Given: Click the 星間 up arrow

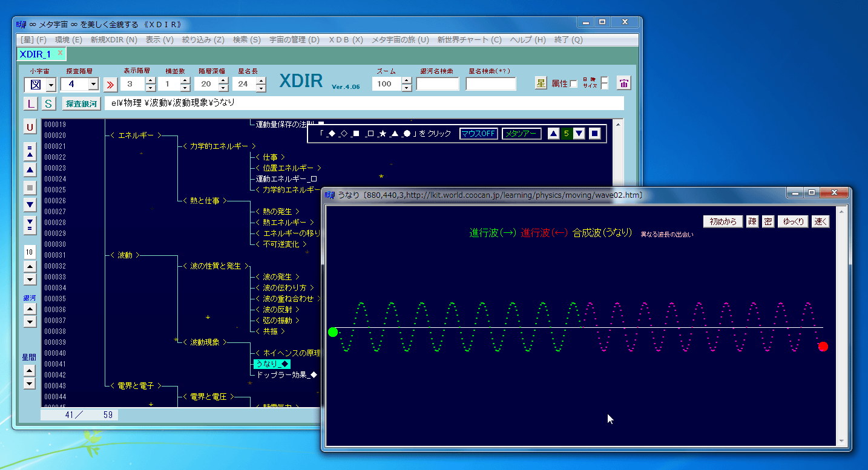Looking at the screenshot, I should tap(30, 370).
